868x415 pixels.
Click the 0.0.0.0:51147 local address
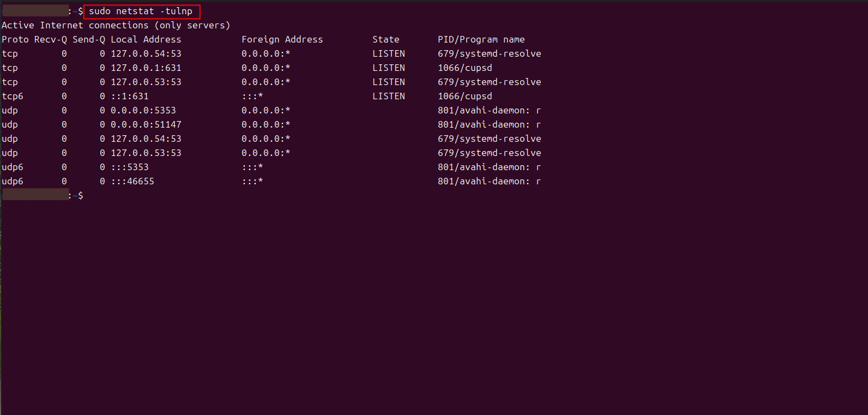(146, 125)
